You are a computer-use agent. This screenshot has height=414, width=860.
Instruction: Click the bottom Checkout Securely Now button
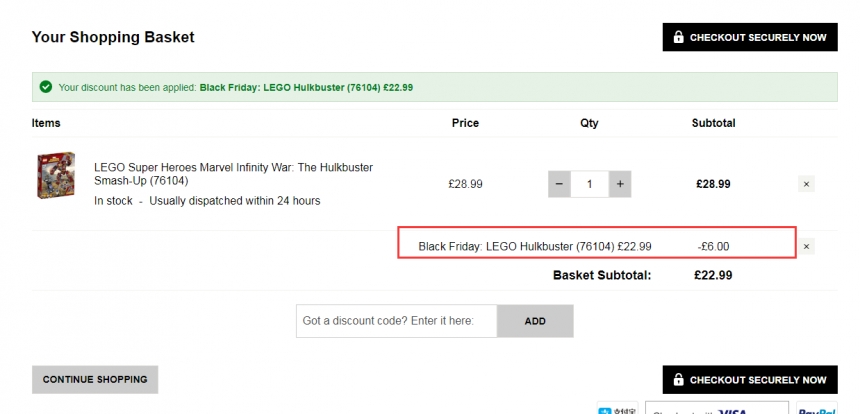(x=750, y=379)
